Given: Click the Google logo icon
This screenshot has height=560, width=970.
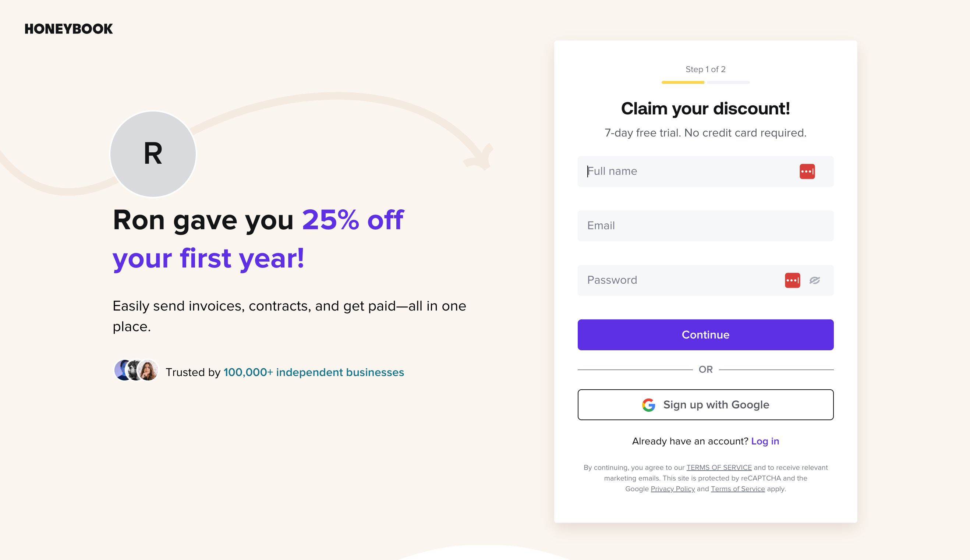Looking at the screenshot, I should point(648,405).
